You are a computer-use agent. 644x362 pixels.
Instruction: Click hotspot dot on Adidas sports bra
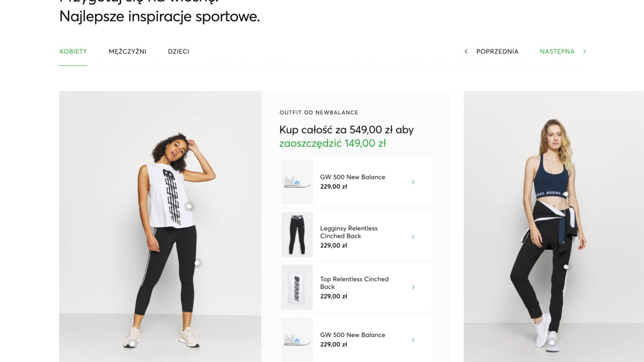pos(565,194)
